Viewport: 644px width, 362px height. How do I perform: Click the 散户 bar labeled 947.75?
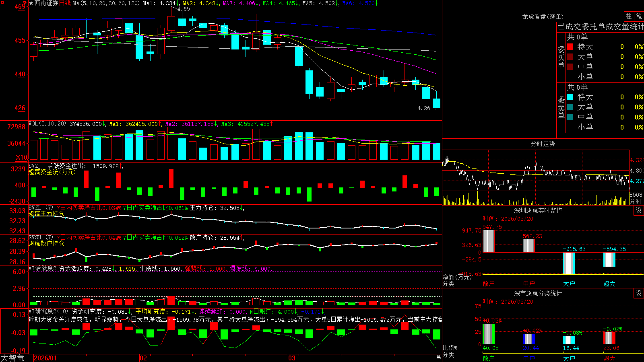489,241
